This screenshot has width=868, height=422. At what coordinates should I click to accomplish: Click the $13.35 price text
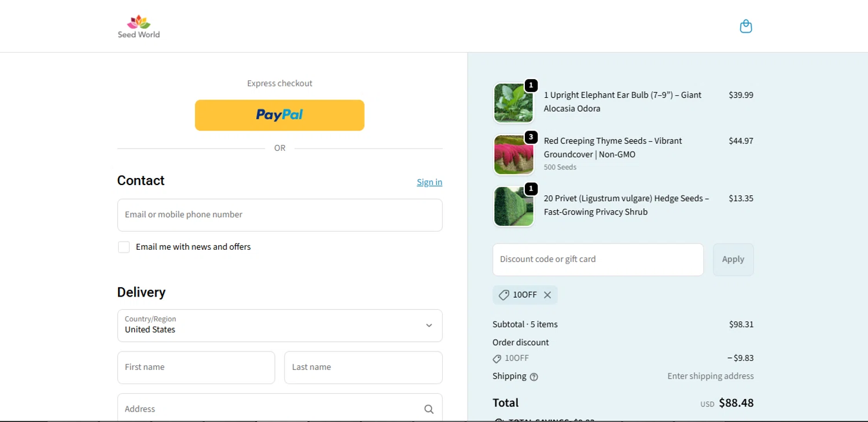tap(741, 198)
